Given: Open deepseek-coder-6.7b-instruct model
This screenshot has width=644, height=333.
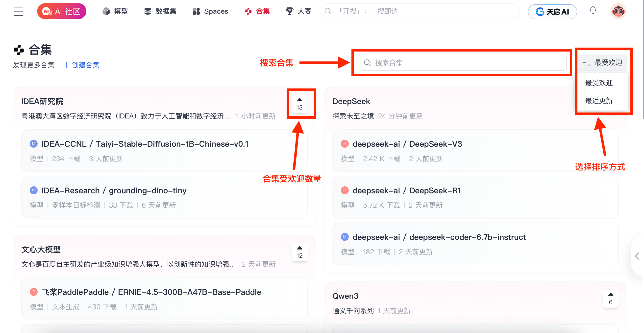Looking at the screenshot, I should click(439, 237).
